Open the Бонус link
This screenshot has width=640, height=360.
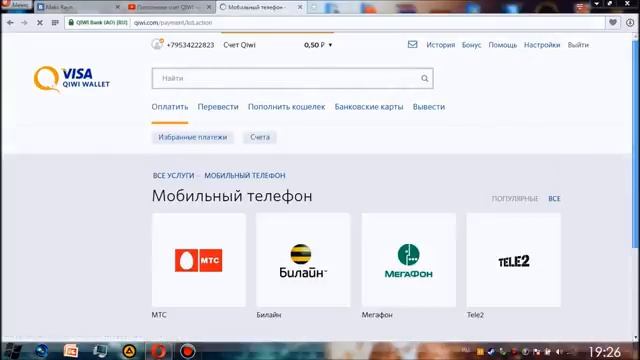[471, 45]
